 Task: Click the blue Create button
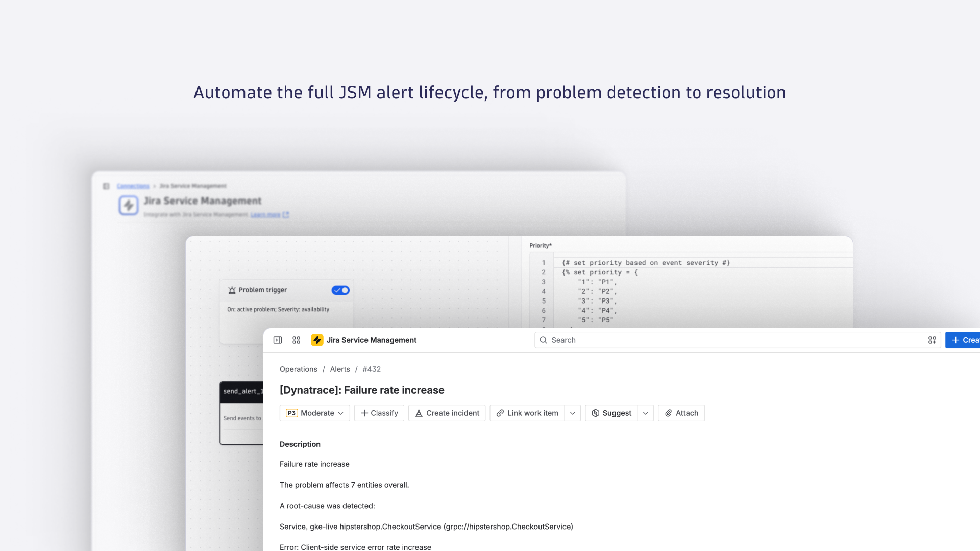[x=963, y=340]
